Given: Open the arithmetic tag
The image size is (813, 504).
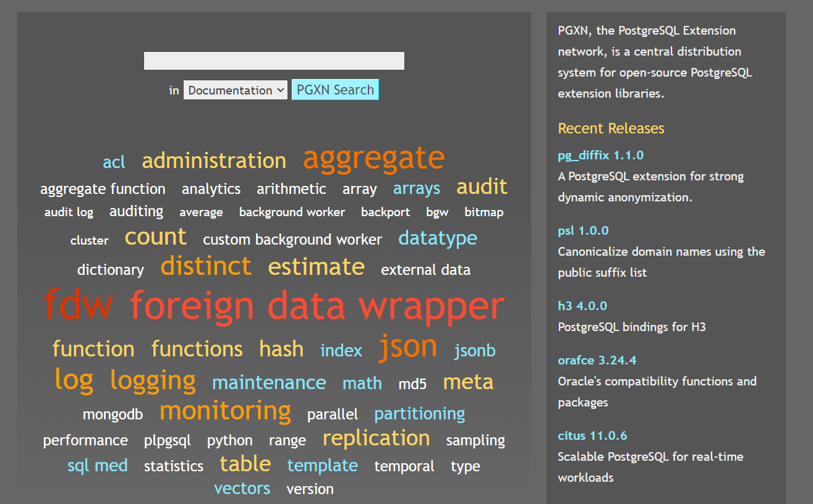Looking at the screenshot, I should 291,189.
